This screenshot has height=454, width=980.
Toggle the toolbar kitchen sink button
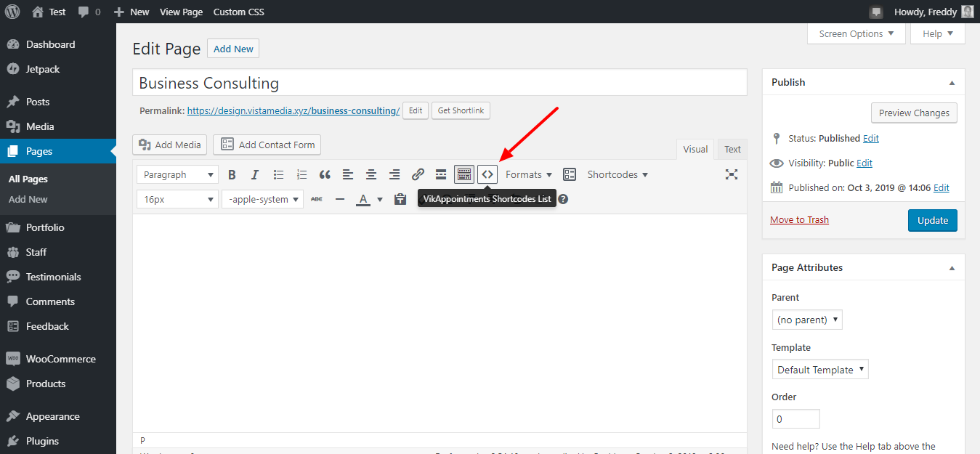(x=464, y=174)
